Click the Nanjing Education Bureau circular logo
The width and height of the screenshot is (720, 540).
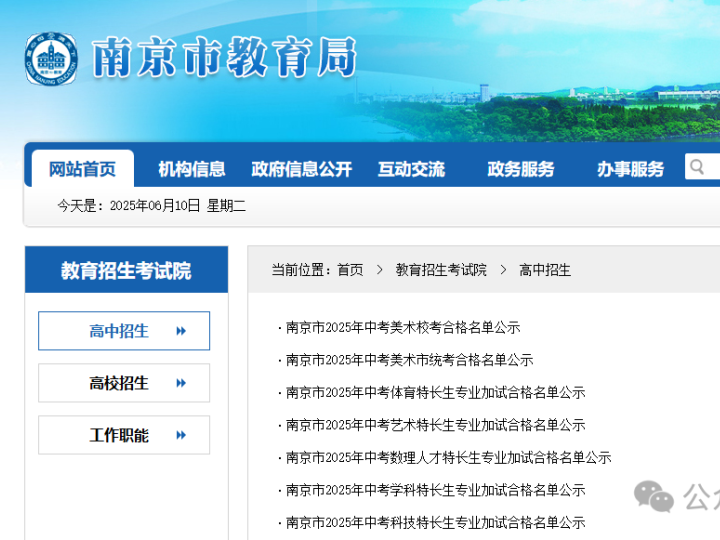tap(51, 58)
